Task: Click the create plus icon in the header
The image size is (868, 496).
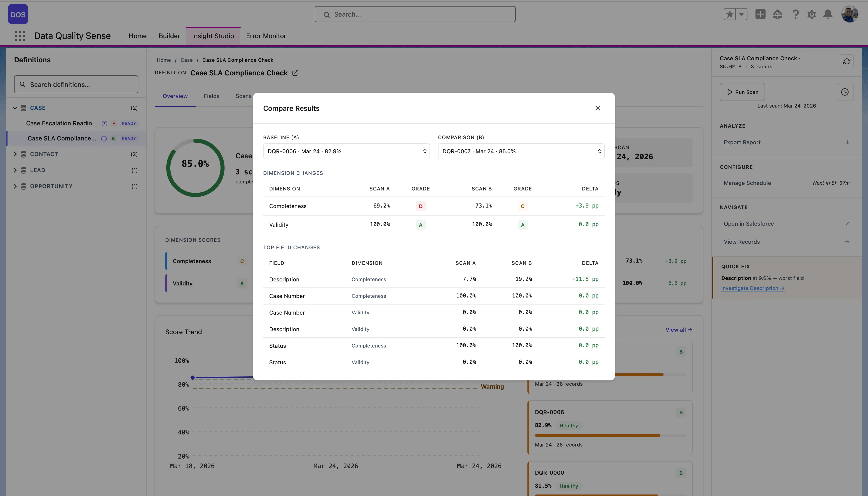Action: [x=761, y=14]
